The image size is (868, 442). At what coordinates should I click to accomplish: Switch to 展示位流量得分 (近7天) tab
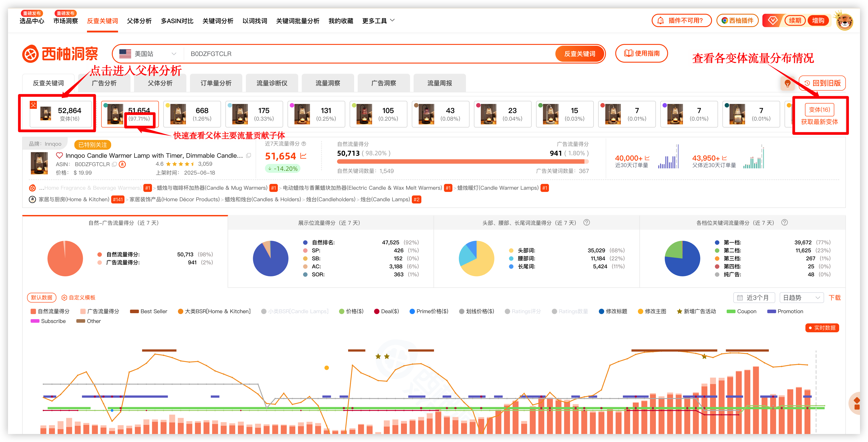click(x=331, y=223)
